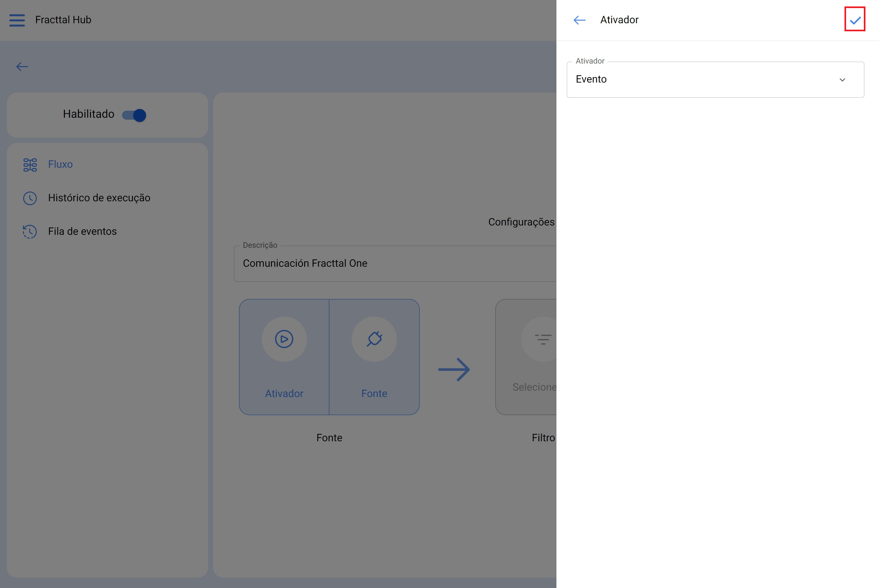The height and width of the screenshot is (588, 879).
Task: Open Fila de eventos
Action: pos(107,231)
